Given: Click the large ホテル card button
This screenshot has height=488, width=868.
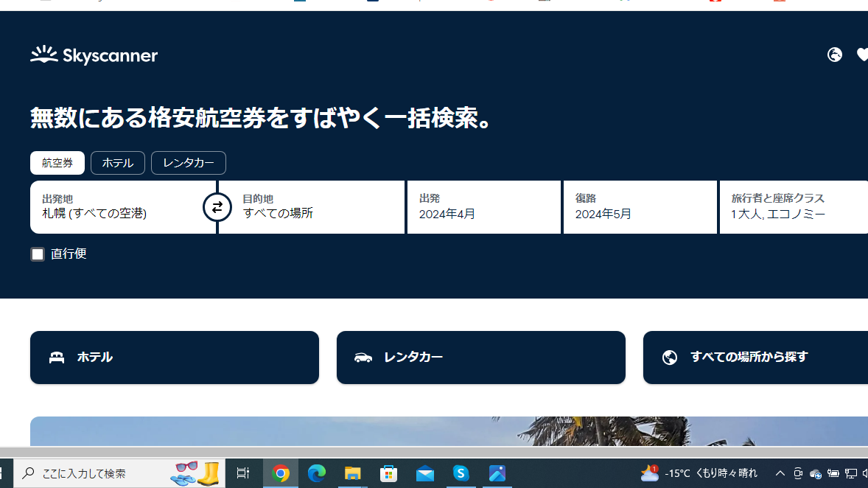Looking at the screenshot, I should 175,358.
